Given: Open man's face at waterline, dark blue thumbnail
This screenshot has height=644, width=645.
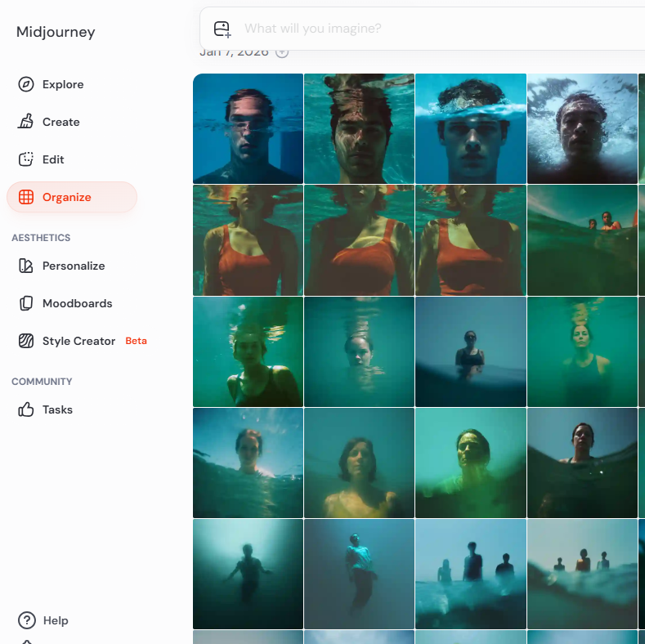Looking at the screenshot, I should 248,128.
